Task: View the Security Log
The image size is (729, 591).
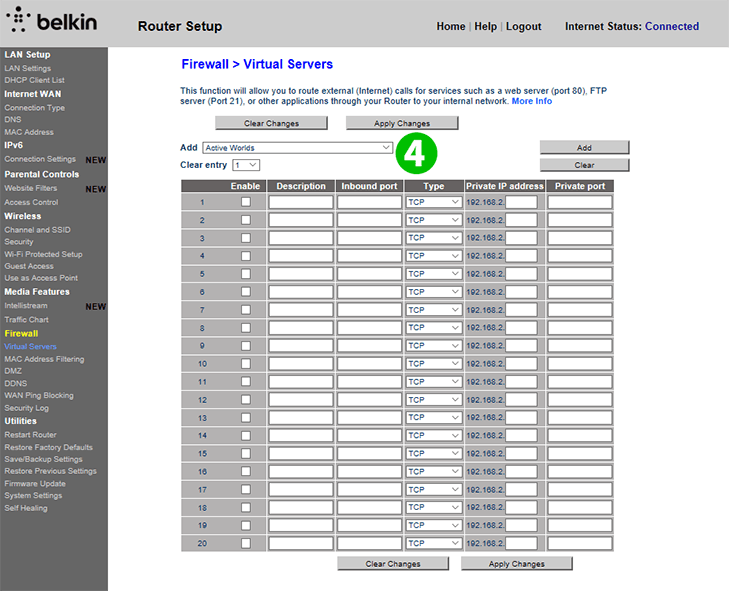Action: (x=27, y=408)
